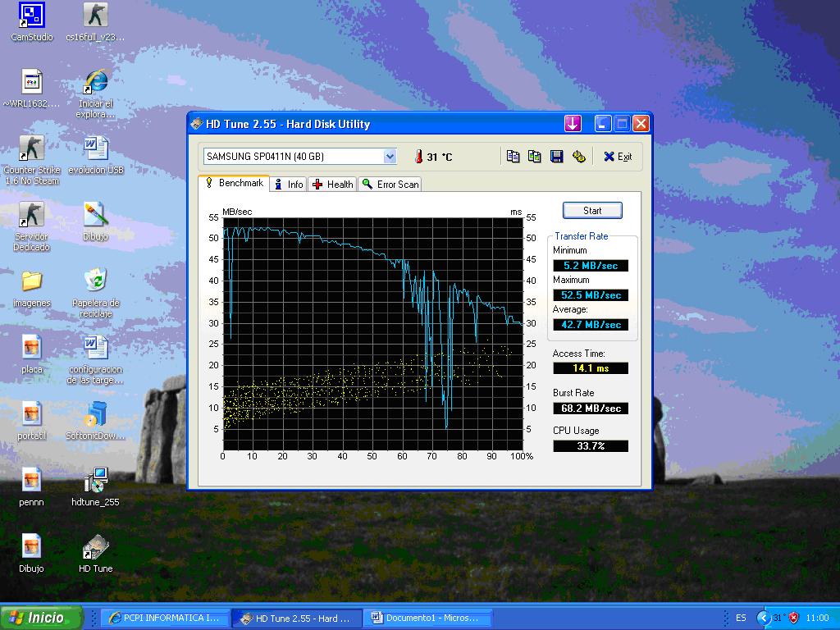Click the pink down-arrow title bar button
This screenshot has height=630, width=840.
pyautogui.click(x=573, y=124)
